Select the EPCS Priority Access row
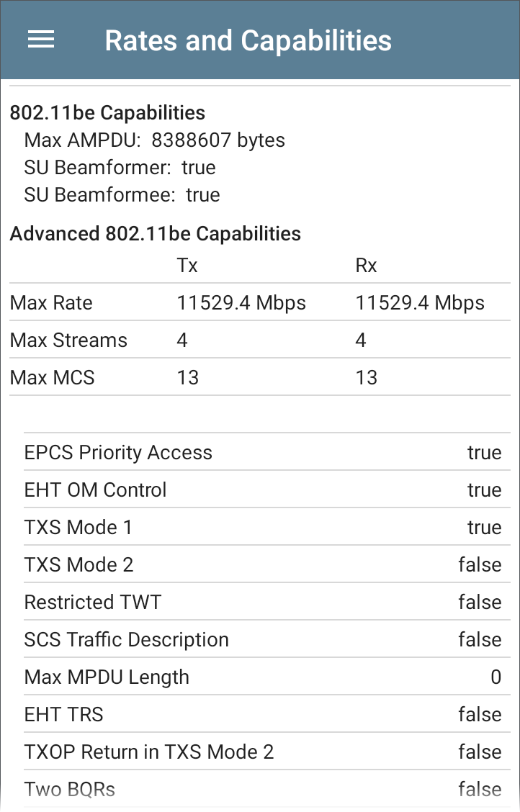 pos(262,453)
